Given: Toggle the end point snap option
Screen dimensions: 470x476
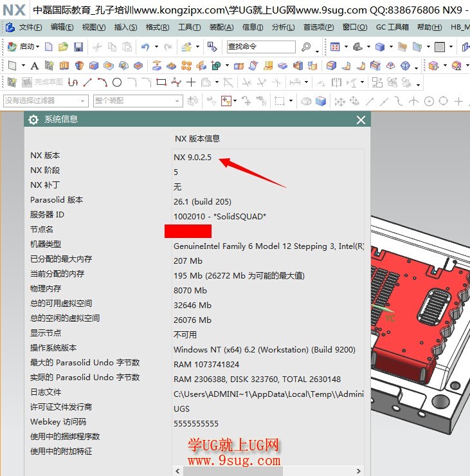Looking at the screenshot, I should [369, 101].
